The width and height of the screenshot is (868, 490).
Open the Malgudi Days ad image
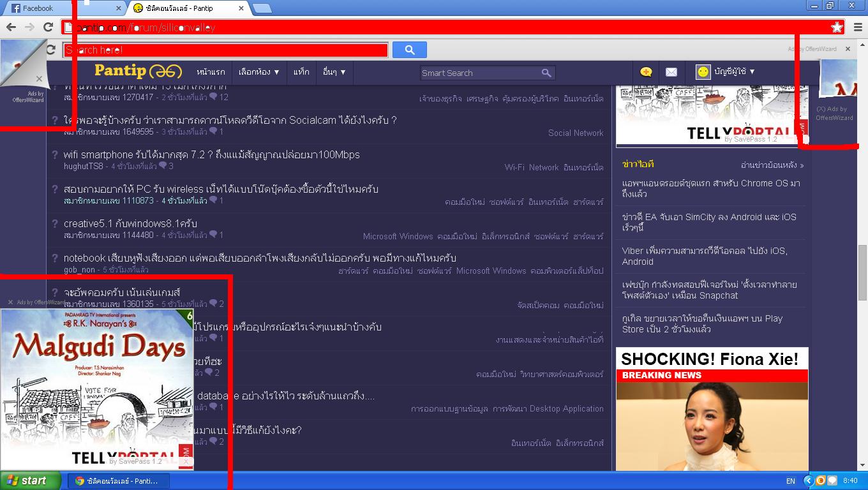pos(97,389)
